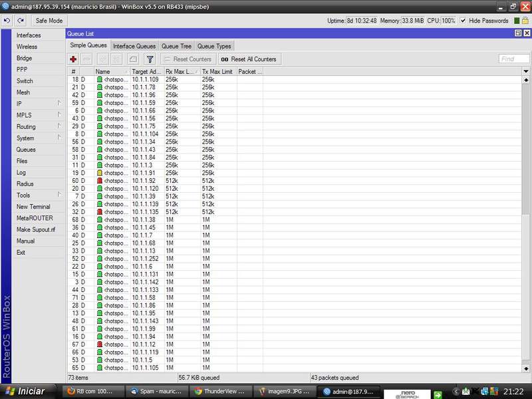Screen dimensions: 532x399
Task: Click the Undo arrow icon
Action: (x=7, y=21)
